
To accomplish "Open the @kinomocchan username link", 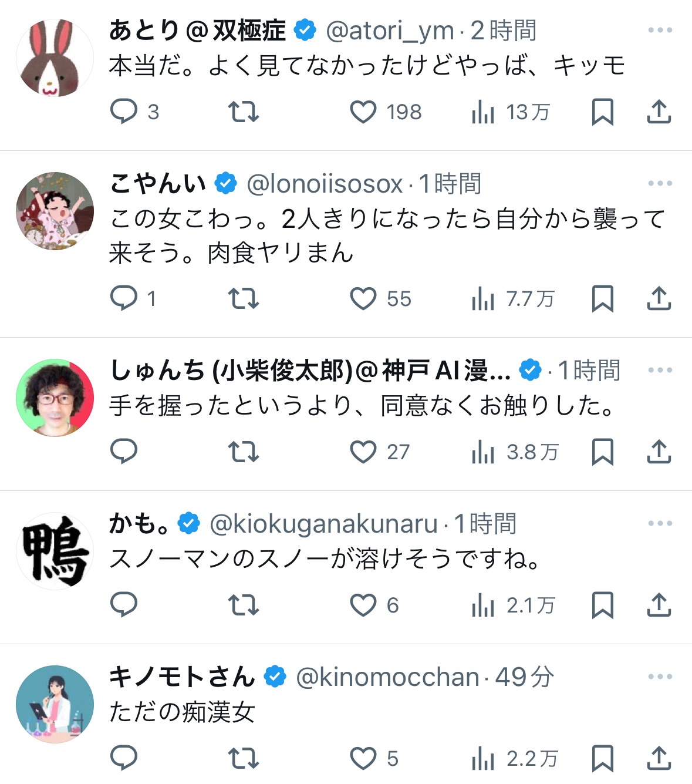I will (387, 677).
